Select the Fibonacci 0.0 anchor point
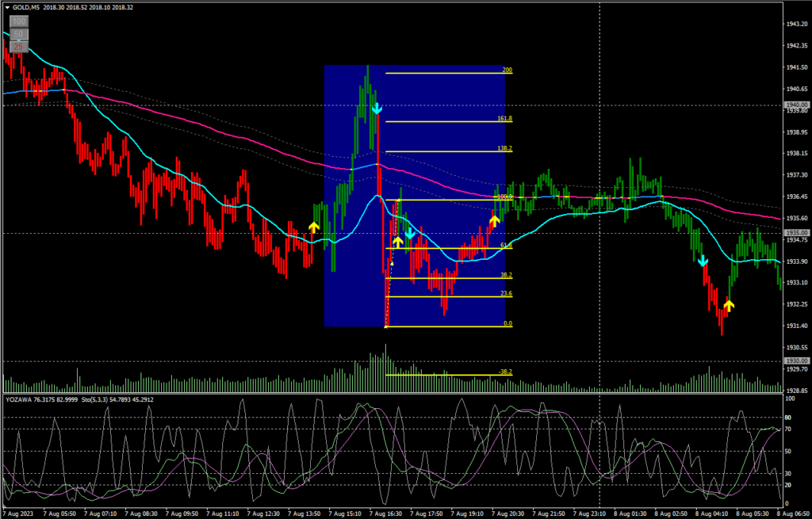The height and width of the screenshot is (519, 812). pos(386,326)
